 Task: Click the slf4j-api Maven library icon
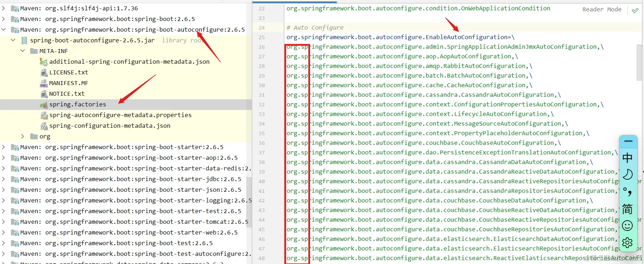coord(15,9)
